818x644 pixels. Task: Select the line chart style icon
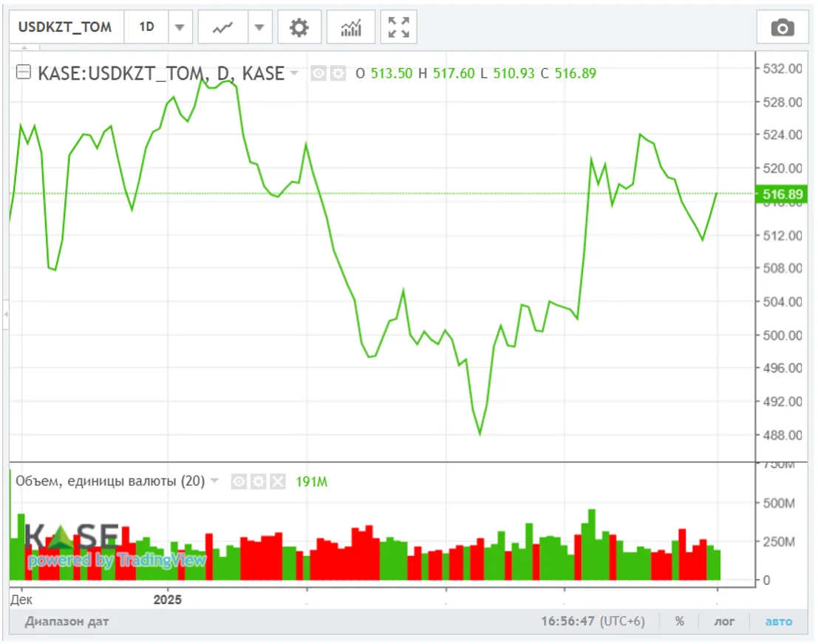[x=222, y=27]
